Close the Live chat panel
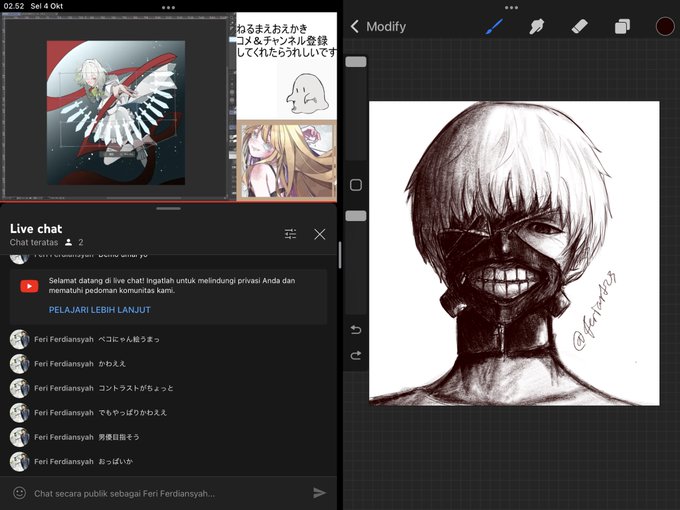The height and width of the screenshot is (510, 680). tap(320, 234)
